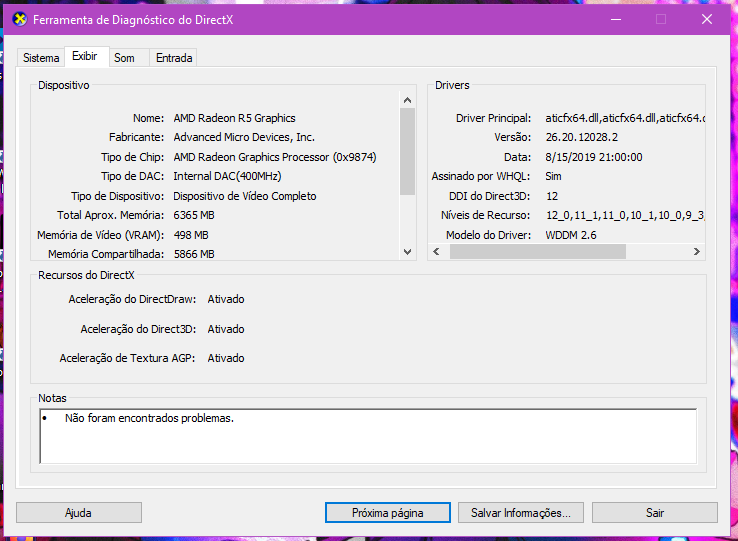Click the Dispositivo panel scroll-up arrow
The image size is (738, 541).
(408, 100)
